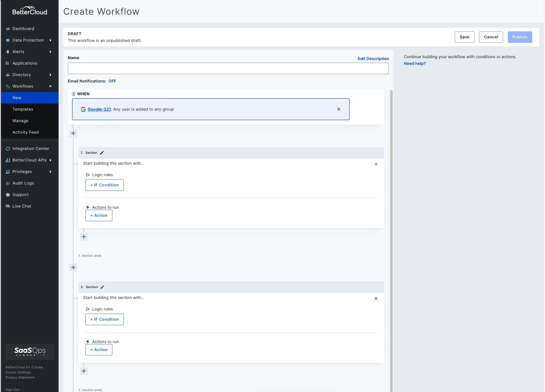Screen dimensions: 545x392
Task: Turn on Email Notifications
Action: click(x=112, y=81)
